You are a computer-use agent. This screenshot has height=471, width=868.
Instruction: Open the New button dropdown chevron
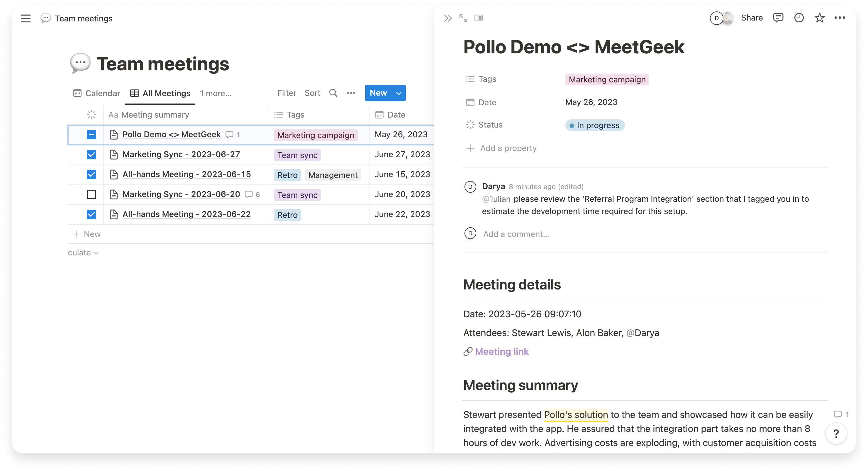[x=398, y=93]
